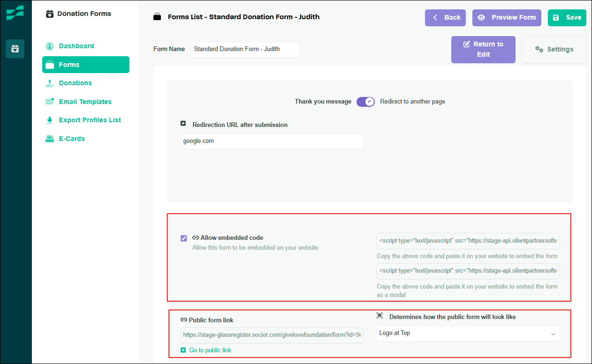Screen dimensions: 592x364
Task: Click the Societ logo icon
Action: (15, 13)
